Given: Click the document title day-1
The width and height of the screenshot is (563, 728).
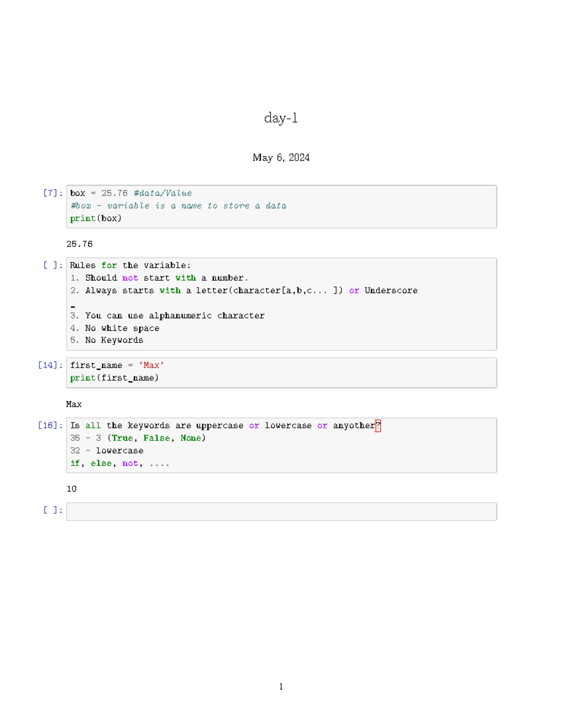Looking at the screenshot, I should pos(281,119).
